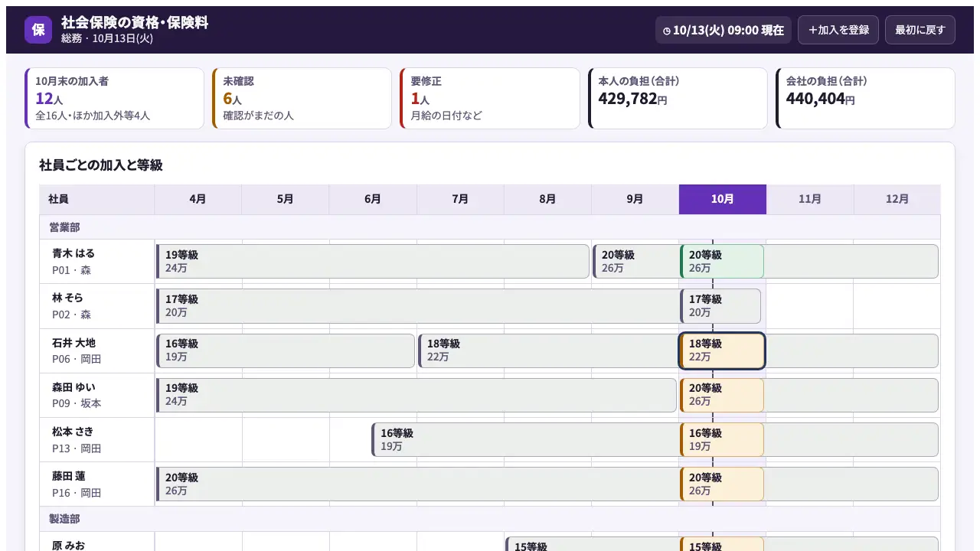Click the 製造部 group row
This screenshot has height=551, width=980.
(490, 519)
